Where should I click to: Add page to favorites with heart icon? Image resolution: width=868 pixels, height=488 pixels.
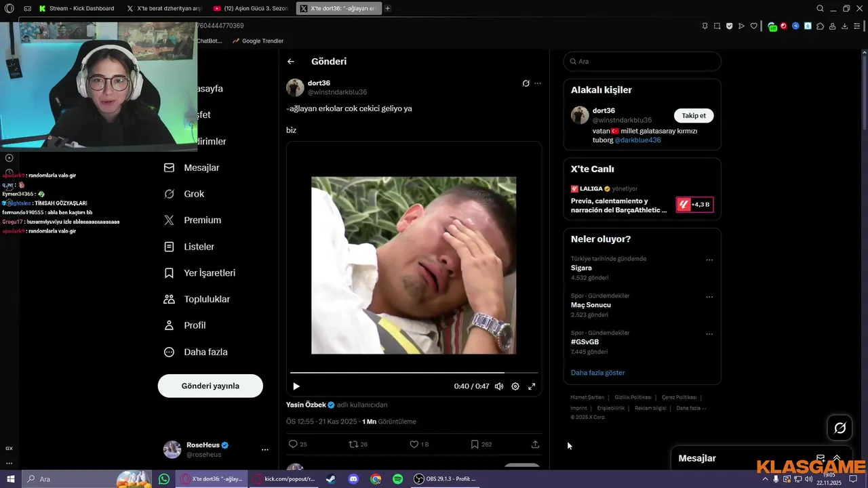coord(753,26)
